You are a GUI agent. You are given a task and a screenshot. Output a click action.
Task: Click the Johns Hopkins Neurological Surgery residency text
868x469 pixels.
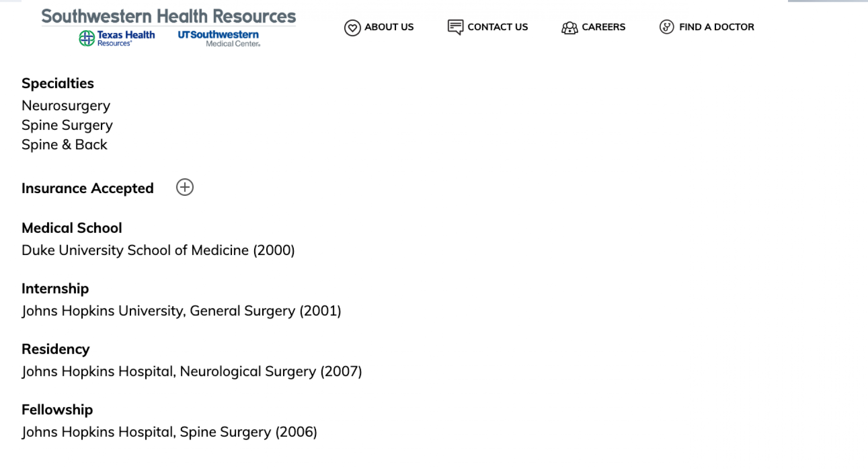(192, 371)
